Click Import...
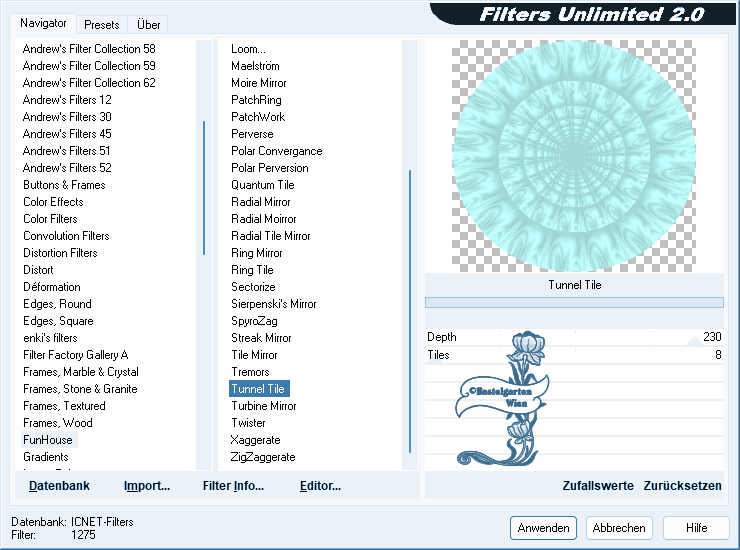The width and height of the screenshot is (740, 550). pos(147,486)
